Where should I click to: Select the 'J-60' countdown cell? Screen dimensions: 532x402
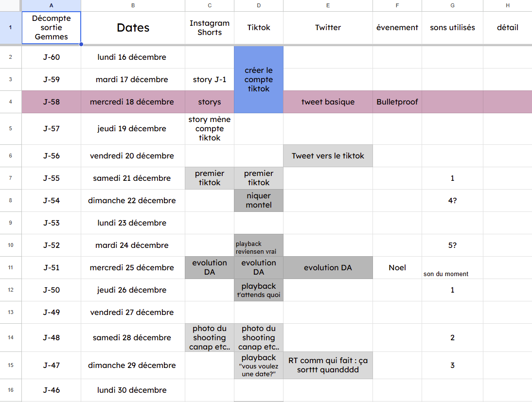51,57
